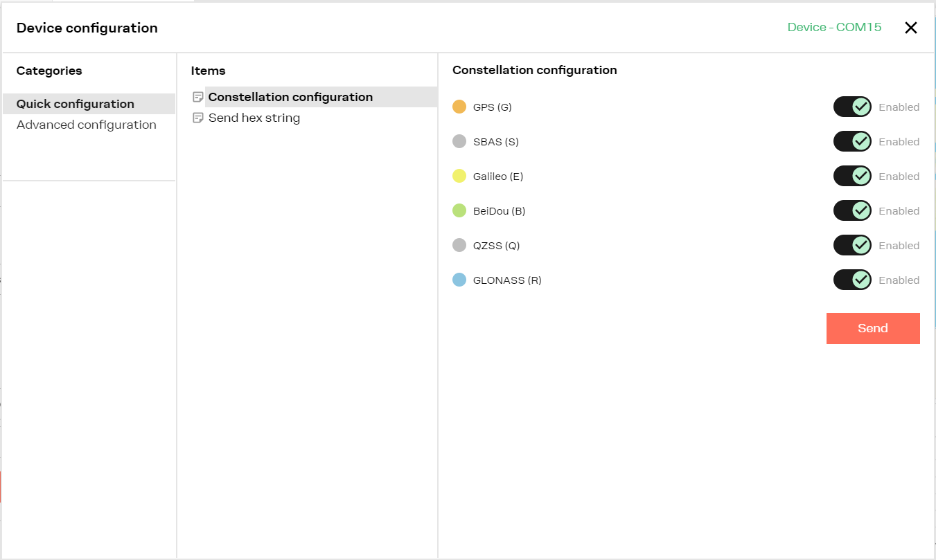Toggle the QZSS (Q) switch

[852, 245]
